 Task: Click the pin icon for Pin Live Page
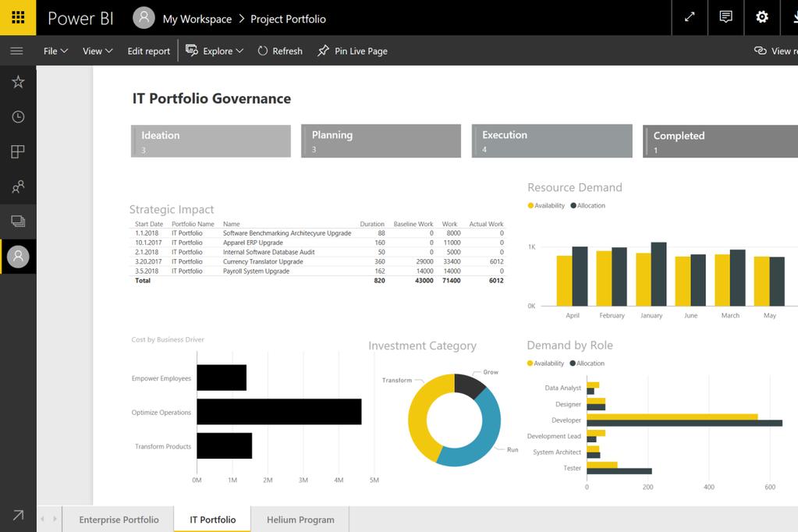click(x=323, y=51)
